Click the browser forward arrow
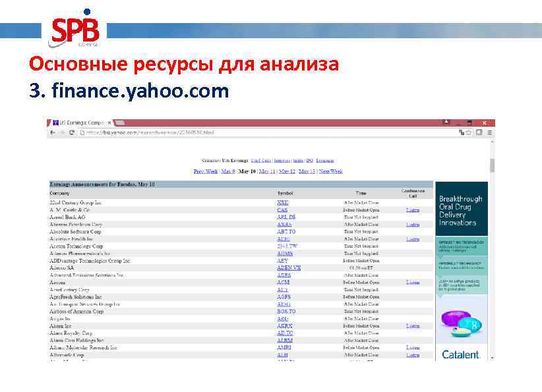 coord(63,132)
